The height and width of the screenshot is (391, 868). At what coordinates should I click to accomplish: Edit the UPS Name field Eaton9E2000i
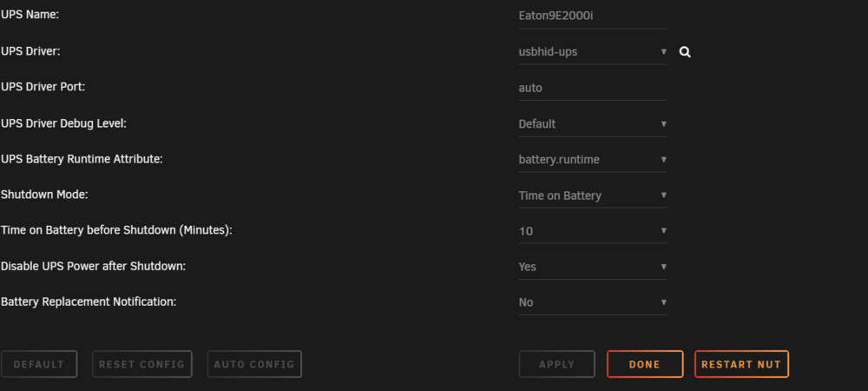tap(592, 16)
